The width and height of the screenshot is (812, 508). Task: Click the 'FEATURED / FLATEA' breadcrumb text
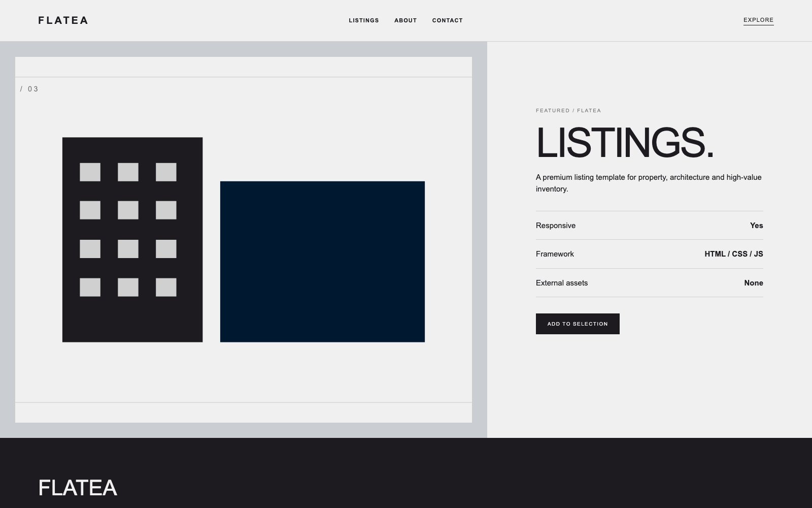point(568,110)
